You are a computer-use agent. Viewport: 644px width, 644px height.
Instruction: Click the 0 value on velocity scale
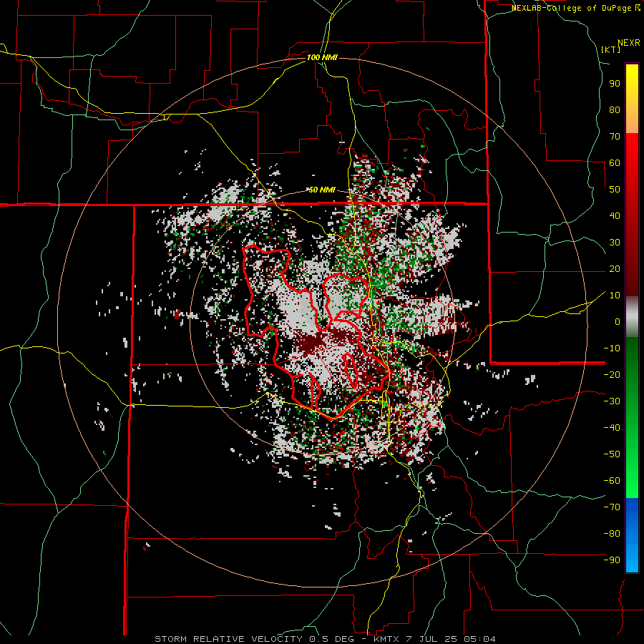[618, 322]
